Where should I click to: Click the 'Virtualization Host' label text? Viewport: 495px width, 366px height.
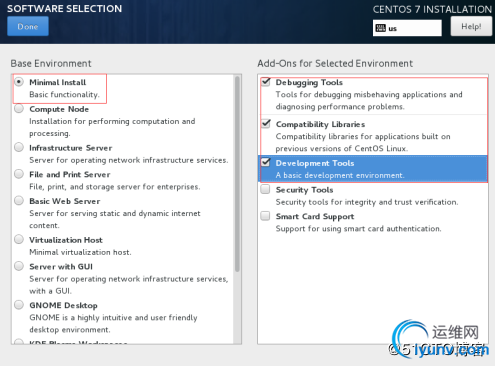pos(66,240)
